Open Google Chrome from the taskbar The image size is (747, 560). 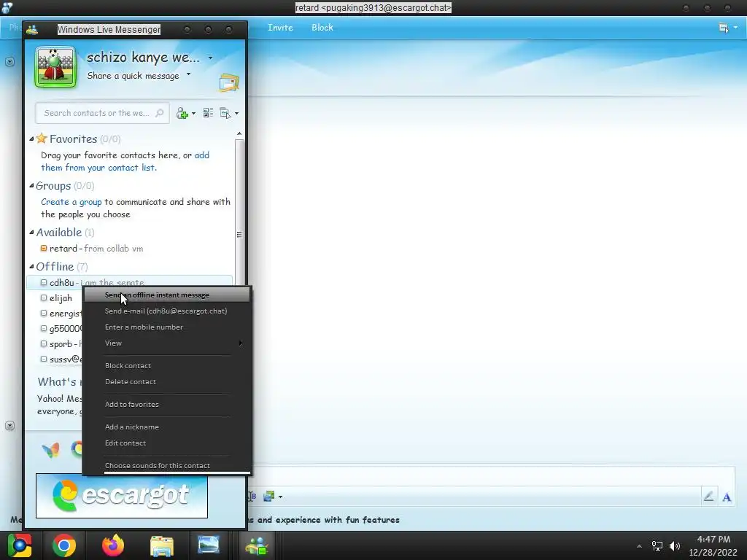(x=64, y=545)
